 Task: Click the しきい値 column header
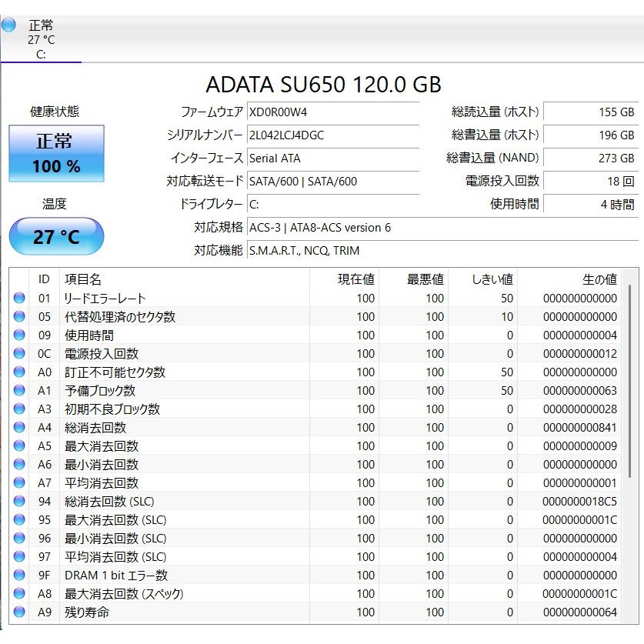pos(482,279)
